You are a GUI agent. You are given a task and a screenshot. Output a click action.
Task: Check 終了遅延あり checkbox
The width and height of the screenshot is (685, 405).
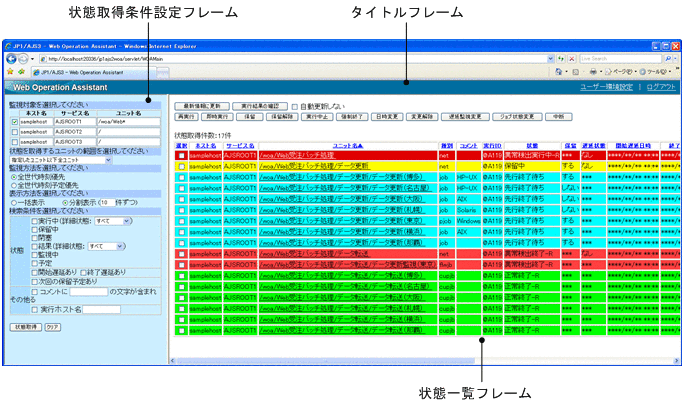click(83, 273)
